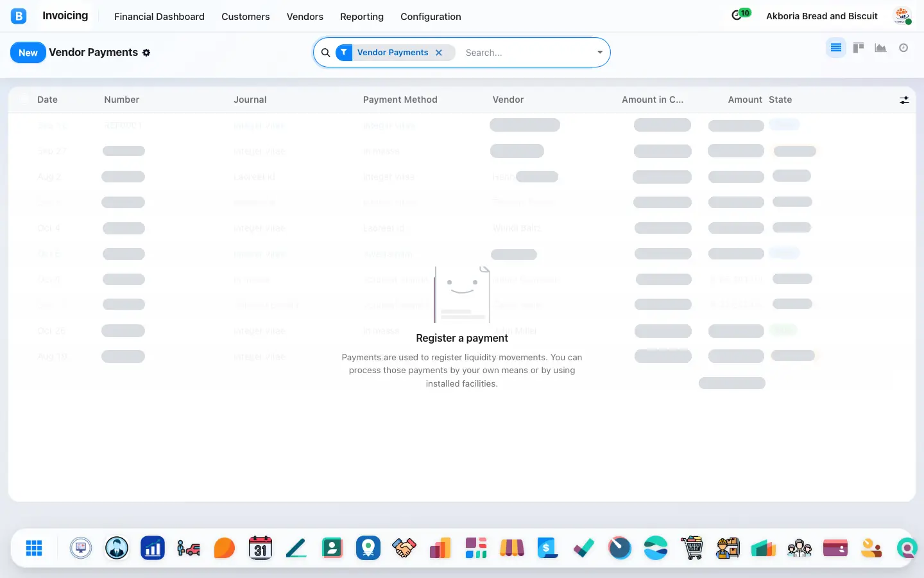Screen dimensions: 924x578
Task: Open the shopping cart Purchase app
Action: (692, 548)
